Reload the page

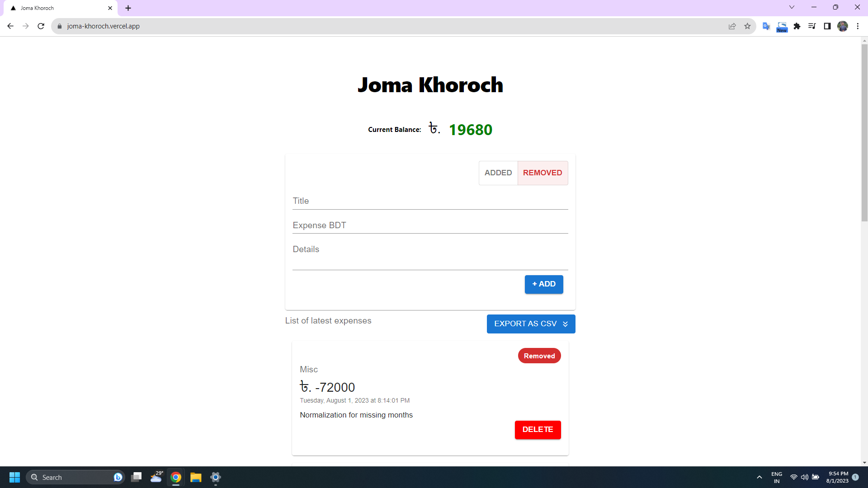(x=41, y=26)
